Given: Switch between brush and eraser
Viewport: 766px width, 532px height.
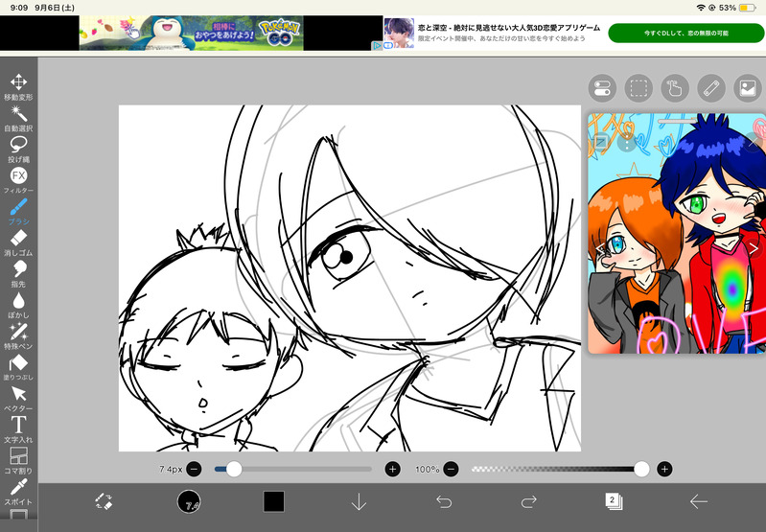Looking at the screenshot, I should [104, 501].
